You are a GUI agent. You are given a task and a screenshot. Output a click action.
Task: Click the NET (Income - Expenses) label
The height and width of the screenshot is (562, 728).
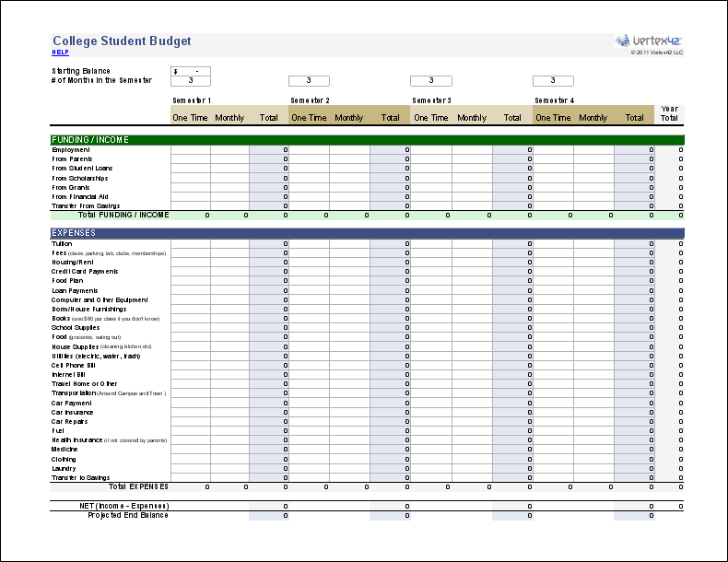[x=124, y=506]
